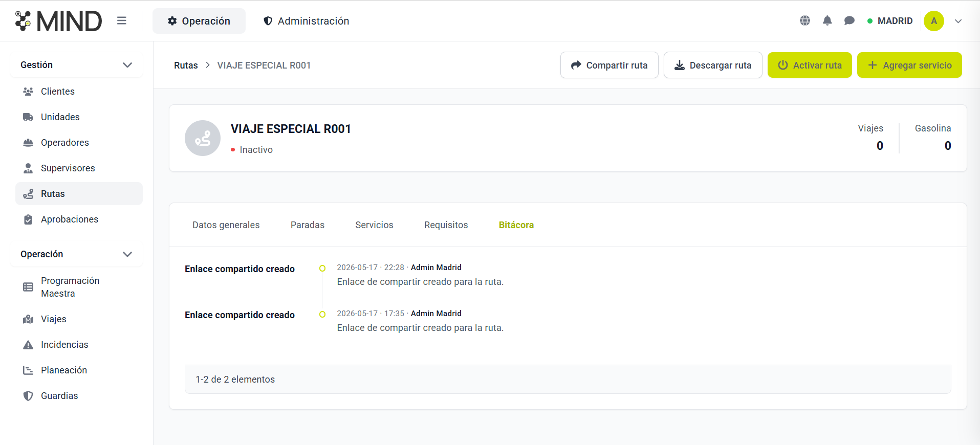Switch to Servicios tab
980x445 pixels.
(374, 225)
